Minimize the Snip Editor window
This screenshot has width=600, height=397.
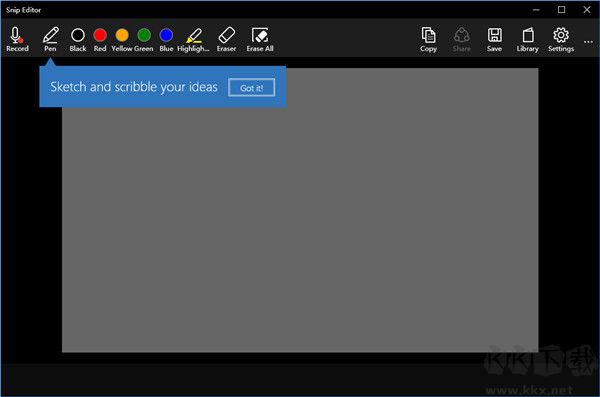[536, 10]
